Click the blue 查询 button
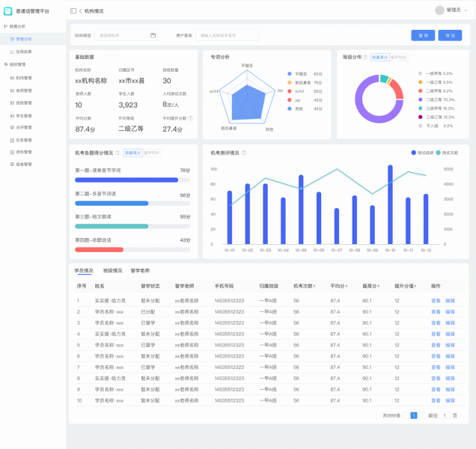476x449 pixels. [422, 35]
